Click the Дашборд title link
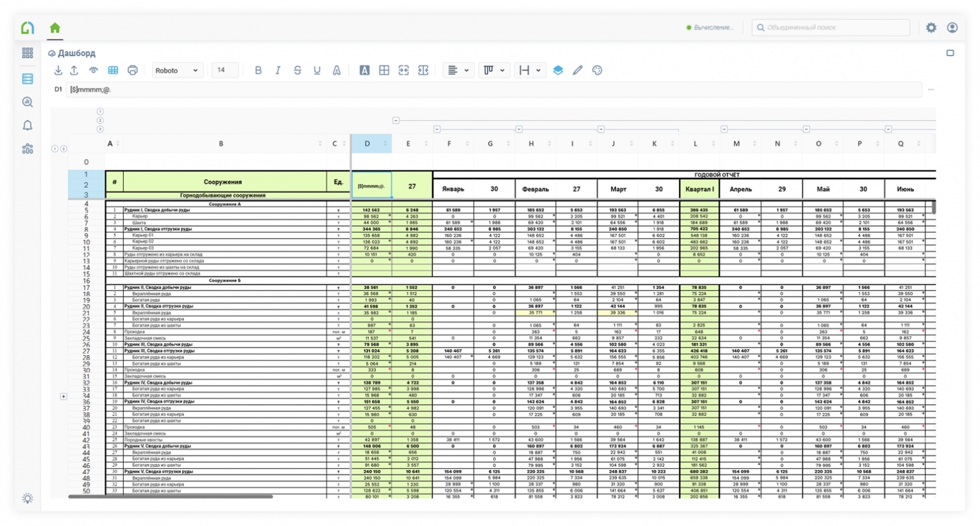Screen dimensions: 980x526 (77, 53)
